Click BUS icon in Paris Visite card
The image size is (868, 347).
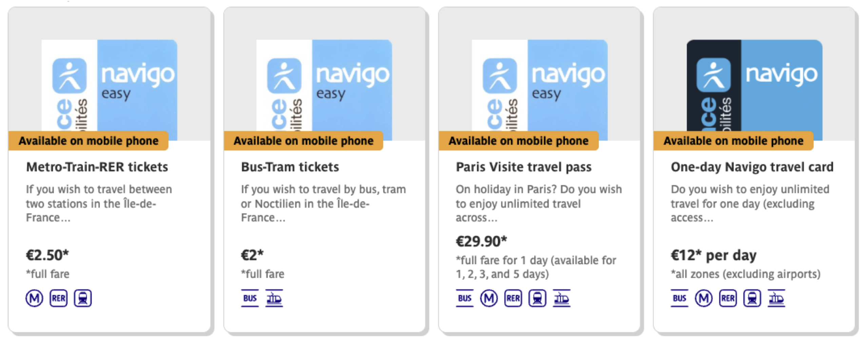[x=465, y=298]
